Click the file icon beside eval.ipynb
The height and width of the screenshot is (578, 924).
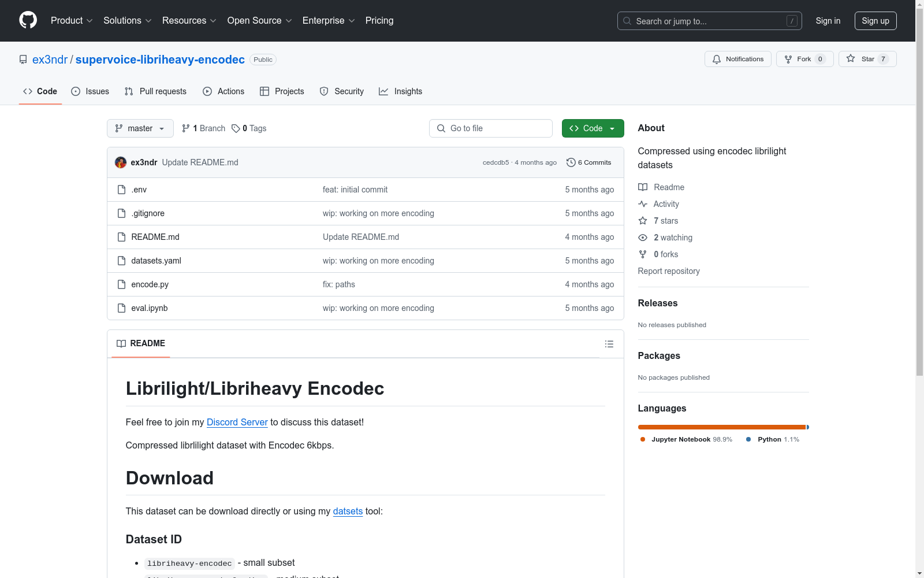tap(121, 308)
